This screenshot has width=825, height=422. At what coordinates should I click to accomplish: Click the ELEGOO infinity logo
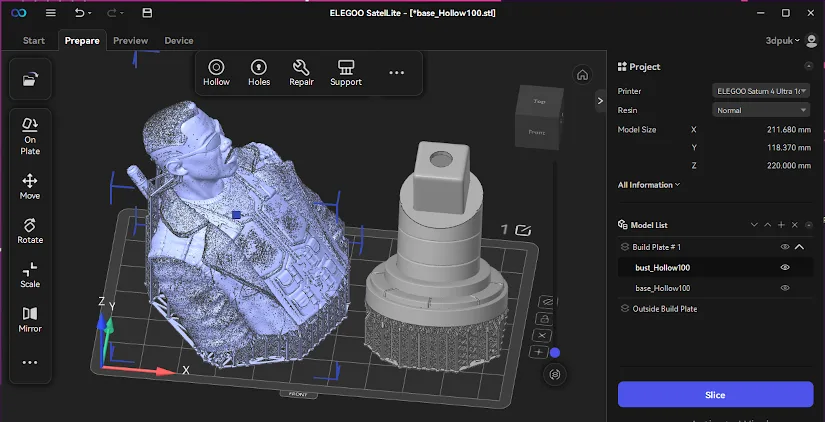point(18,13)
